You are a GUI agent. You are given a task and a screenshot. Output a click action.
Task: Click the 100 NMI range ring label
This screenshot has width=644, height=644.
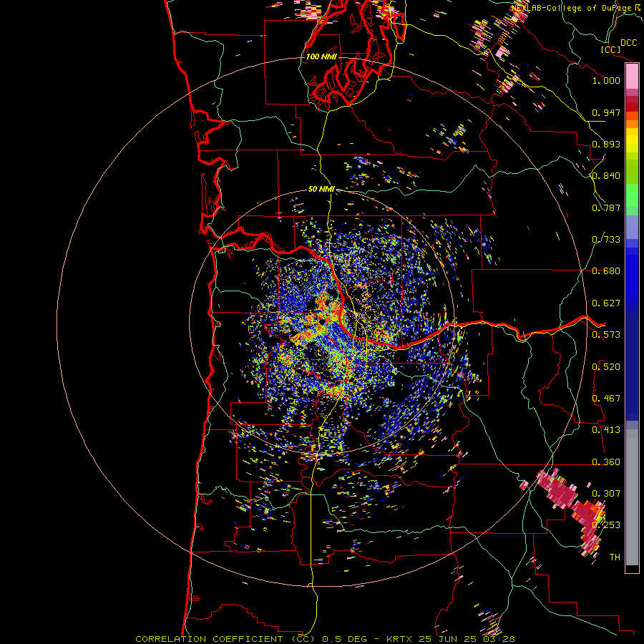coord(321,57)
